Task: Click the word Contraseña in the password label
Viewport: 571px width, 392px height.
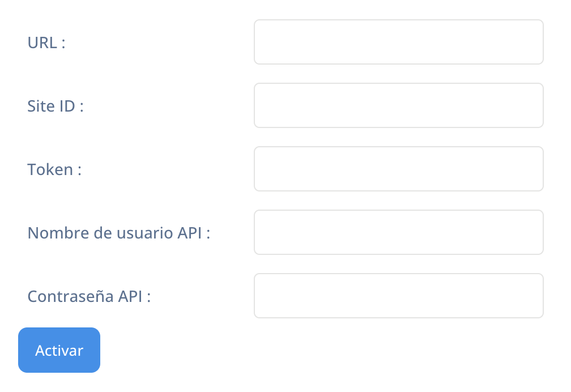Action: (71, 296)
